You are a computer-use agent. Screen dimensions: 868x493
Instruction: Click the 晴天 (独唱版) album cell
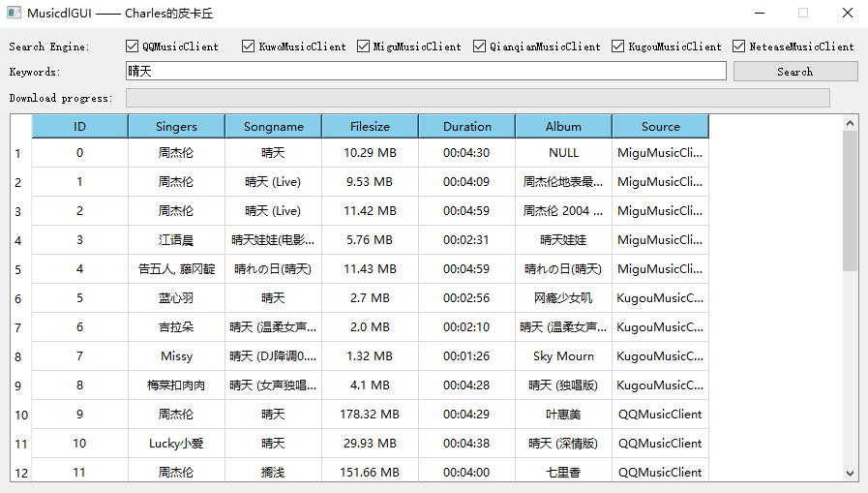(563, 385)
